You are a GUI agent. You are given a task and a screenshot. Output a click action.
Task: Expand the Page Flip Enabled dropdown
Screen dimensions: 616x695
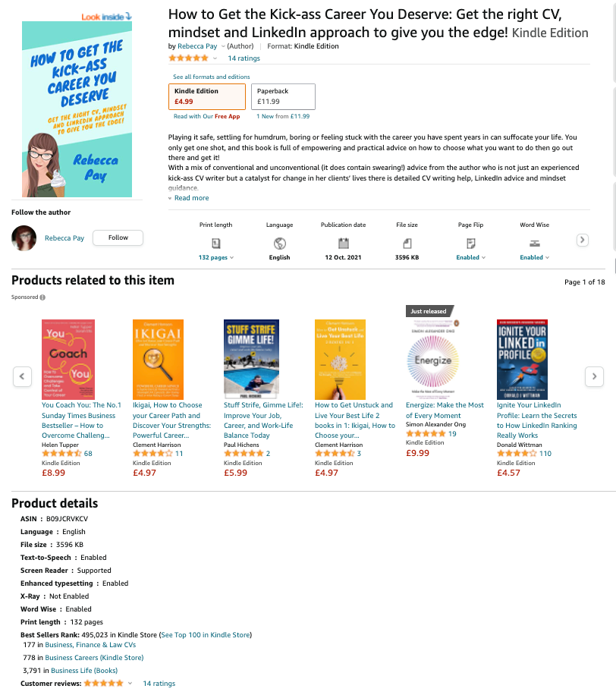[x=471, y=257]
